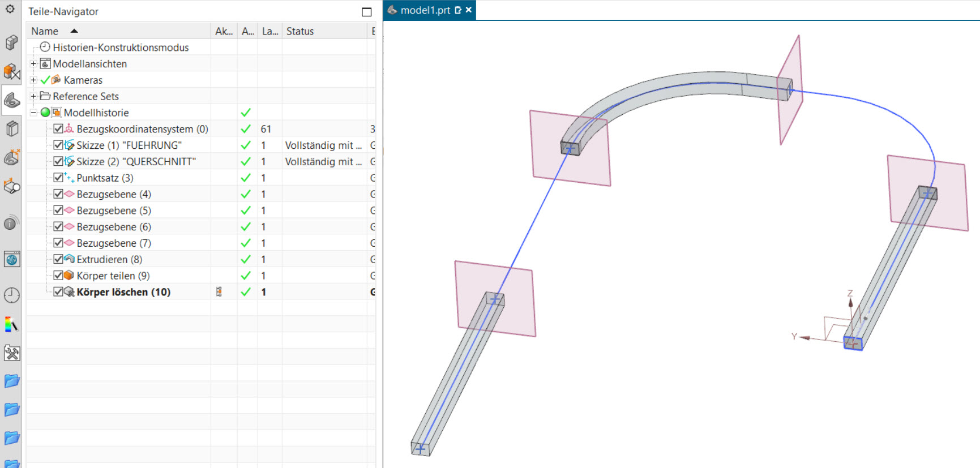Open the Constraint Navigator sidebar tab

pos(11,71)
